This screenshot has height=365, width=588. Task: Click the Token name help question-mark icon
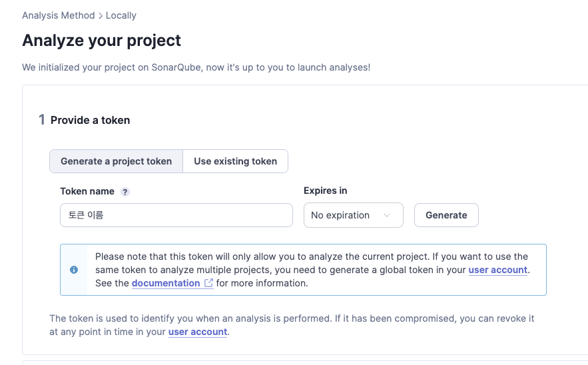[125, 192]
